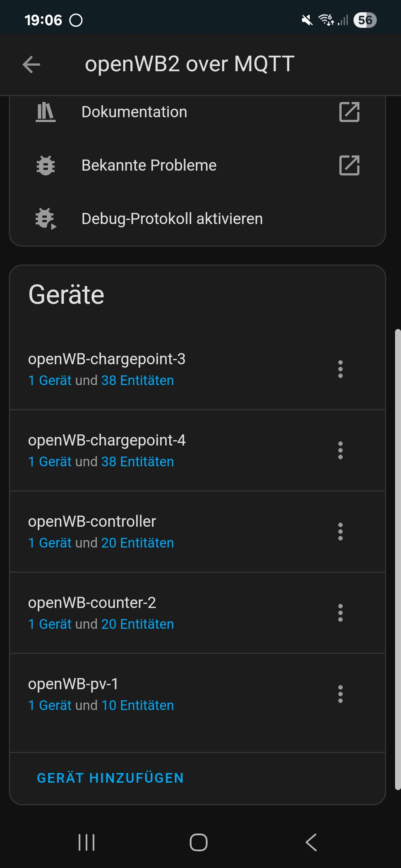Click the vertical scrollbar on the right edge
The width and height of the screenshot is (401, 868).
tap(398, 556)
